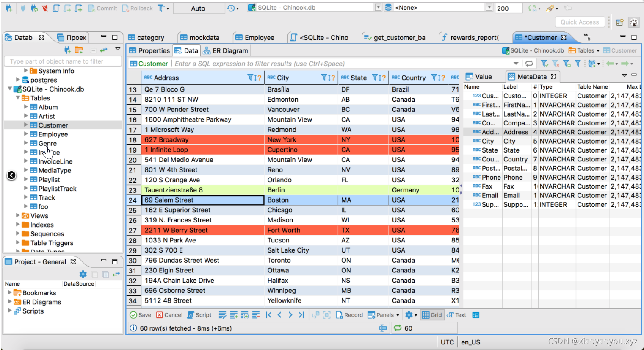Open the Auto commit mode selector
Viewport: 644px width, 350px height.
click(x=198, y=8)
